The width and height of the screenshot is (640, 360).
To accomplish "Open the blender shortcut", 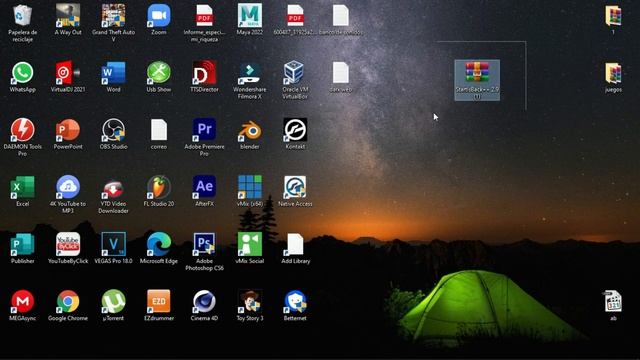I will coord(250,131).
